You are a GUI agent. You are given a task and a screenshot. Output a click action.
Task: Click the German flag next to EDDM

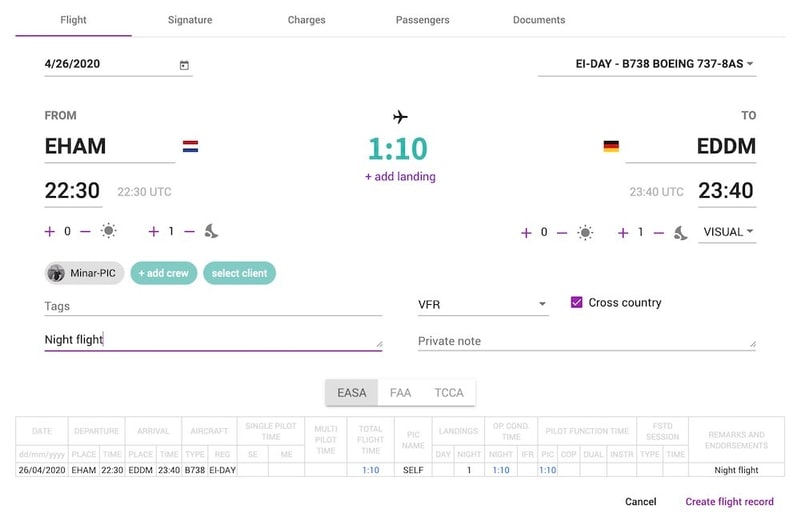611,147
